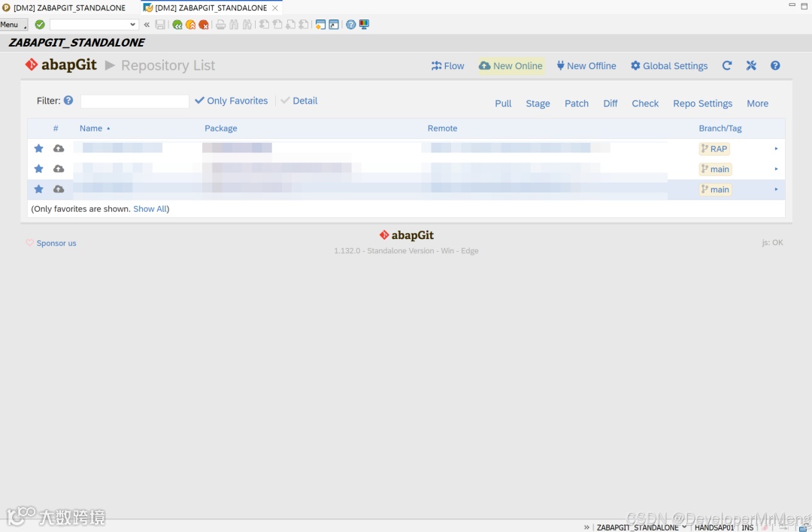Toggle favorite star in RAP row
Screen dimensions: 812x532
(x=39, y=149)
